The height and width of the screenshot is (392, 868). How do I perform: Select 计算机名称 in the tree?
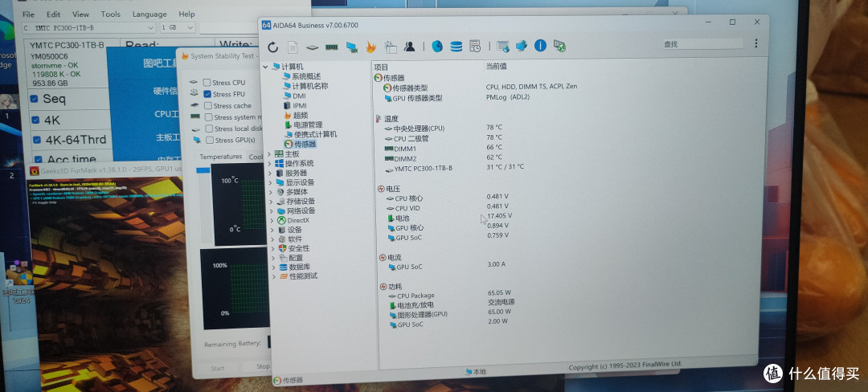click(x=310, y=86)
